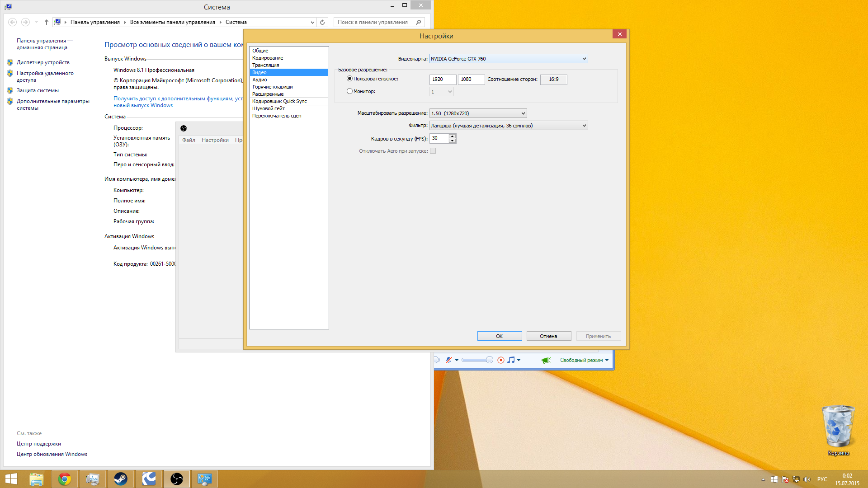Open Диспетчер устройств link
Viewport: 868px width, 488px height.
tap(43, 62)
